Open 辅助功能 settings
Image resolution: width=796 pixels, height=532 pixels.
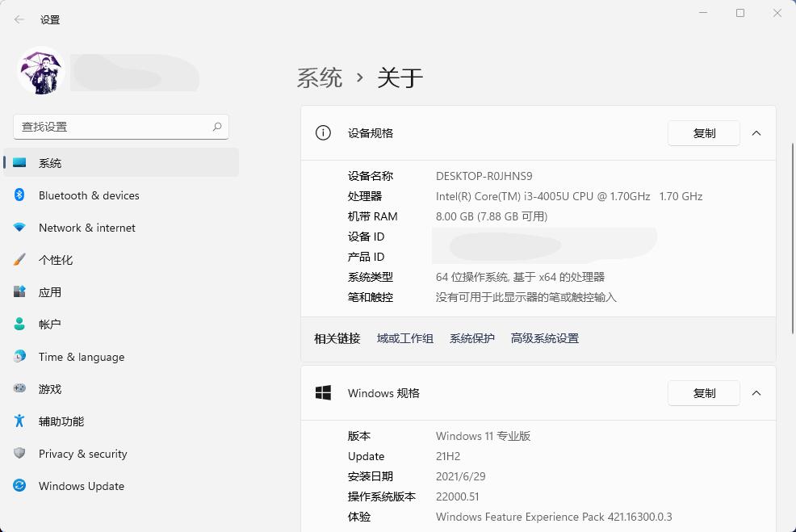(x=61, y=421)
